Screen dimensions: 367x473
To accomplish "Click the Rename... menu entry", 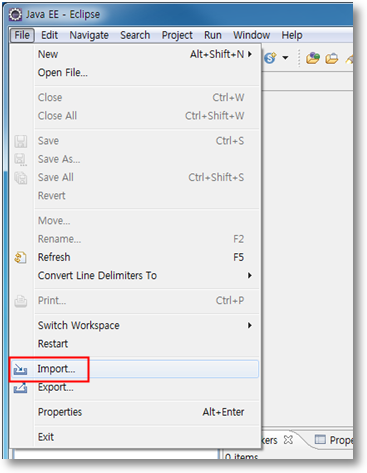I will (x=135, y=239).
